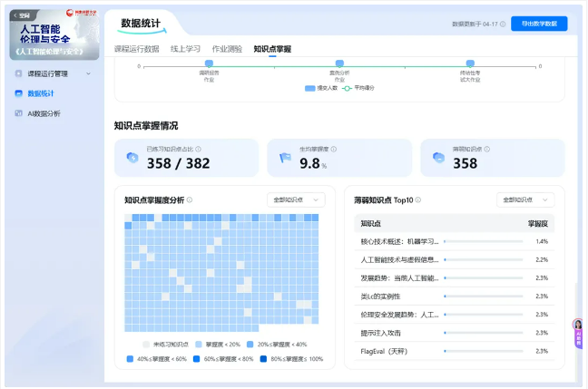The width and height of the screenshot is (588, 389).
Task: Click the 1.4% mastery value
Action: click(x=542, y=241)
